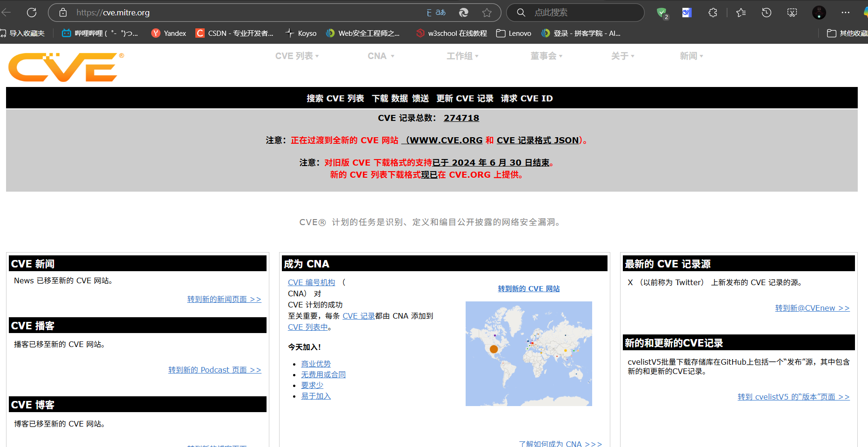Open the Yandex bookmark
Image resolution: width=868 pixels, height=447 pixels.
(168, 33)
